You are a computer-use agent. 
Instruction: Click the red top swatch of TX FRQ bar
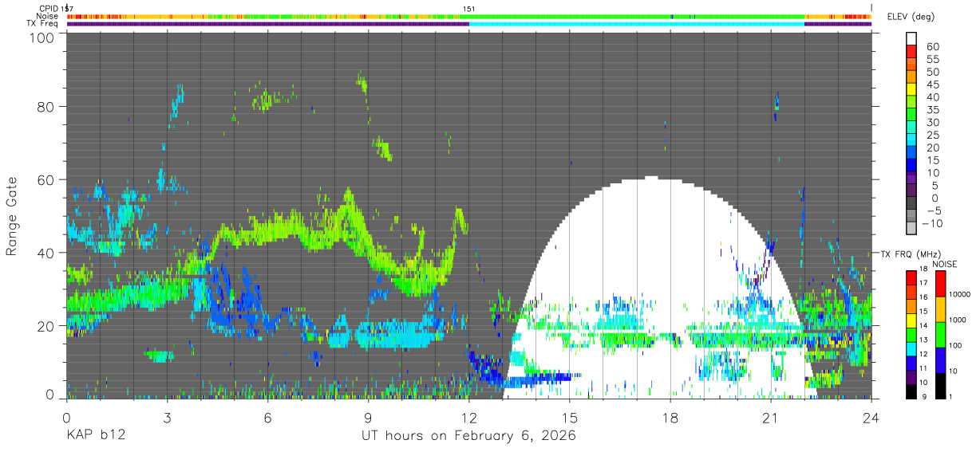(911, 277)
